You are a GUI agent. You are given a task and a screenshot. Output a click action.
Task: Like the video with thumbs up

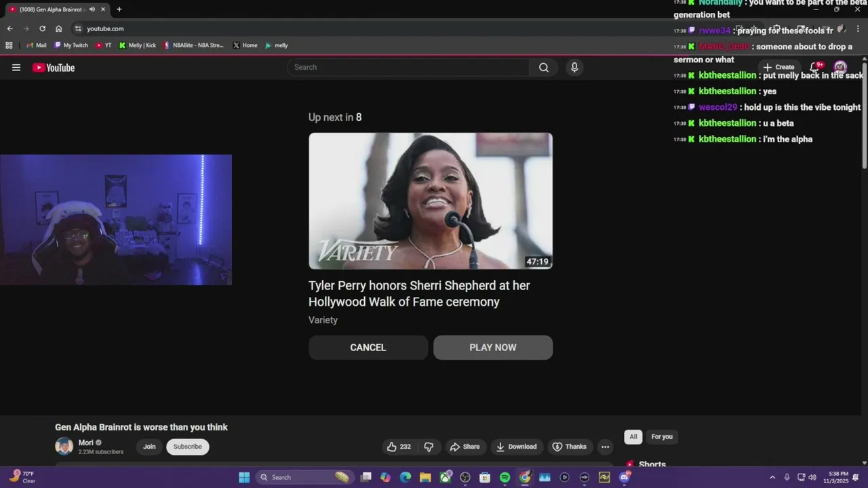tap(399, 447)
